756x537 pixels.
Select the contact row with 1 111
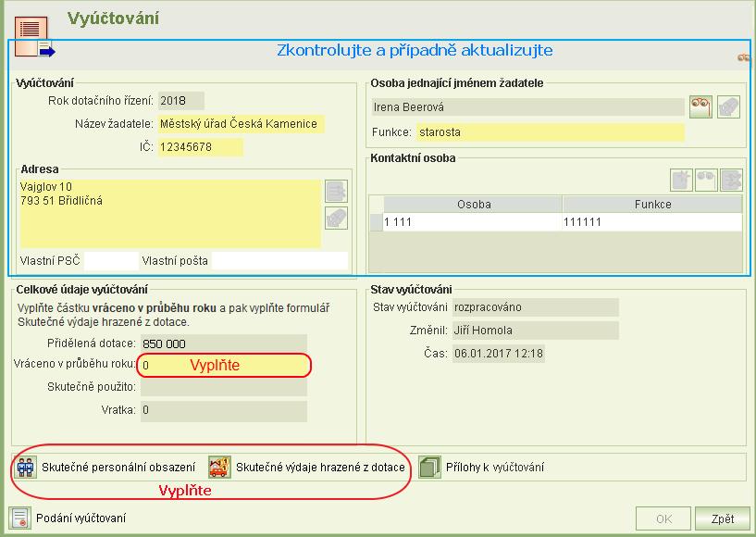[555, 222]
